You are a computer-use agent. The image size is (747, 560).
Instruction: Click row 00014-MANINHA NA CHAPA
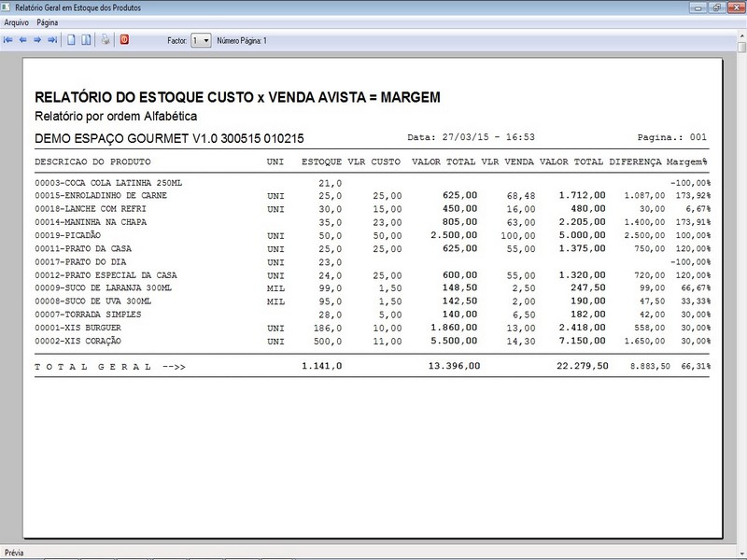pyautogui.click(x=373, y=222)
